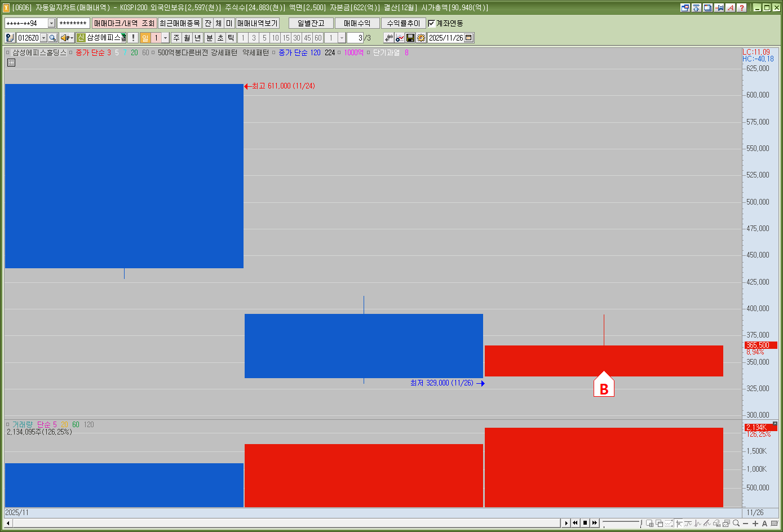783x532 pixels.
Task: Click the cascade windows icon in title bar
Action: click(x=708, y=7)
